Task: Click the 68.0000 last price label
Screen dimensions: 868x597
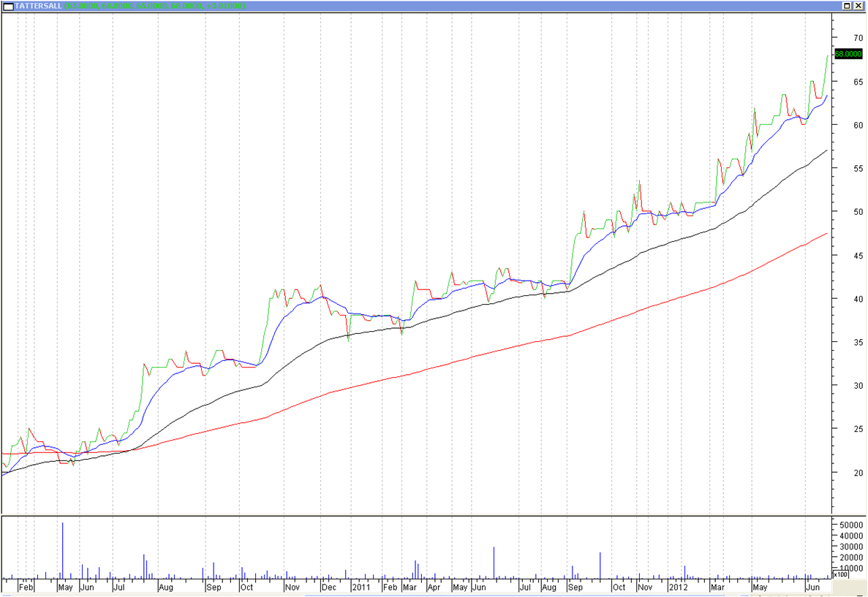Action: click(848, 53)
